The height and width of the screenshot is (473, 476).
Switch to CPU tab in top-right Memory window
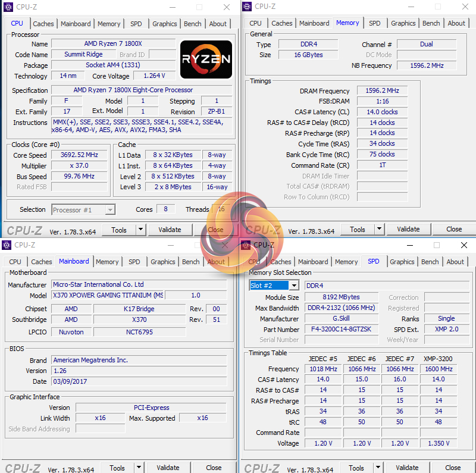tap(255, 23)
